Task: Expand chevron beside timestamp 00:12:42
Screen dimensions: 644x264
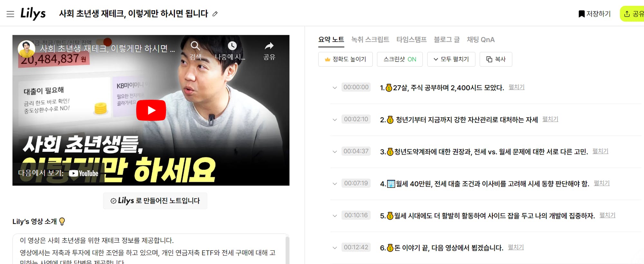Action: pyautogui.click(x=335, y=248)
